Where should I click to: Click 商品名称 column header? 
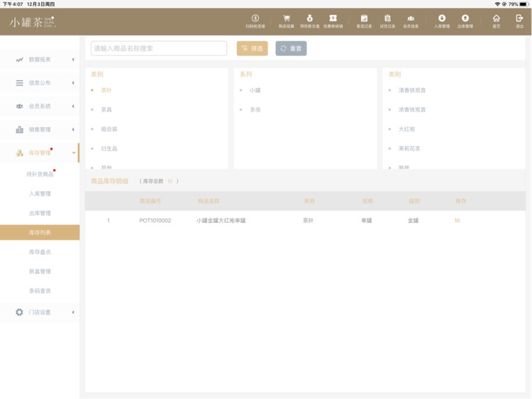pyautogui.click(x=209, y=201)
